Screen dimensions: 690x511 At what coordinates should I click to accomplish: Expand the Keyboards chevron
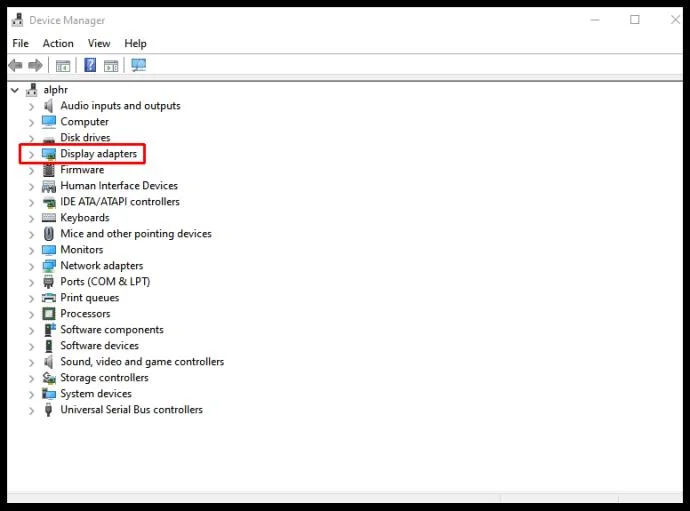point(31,218)
